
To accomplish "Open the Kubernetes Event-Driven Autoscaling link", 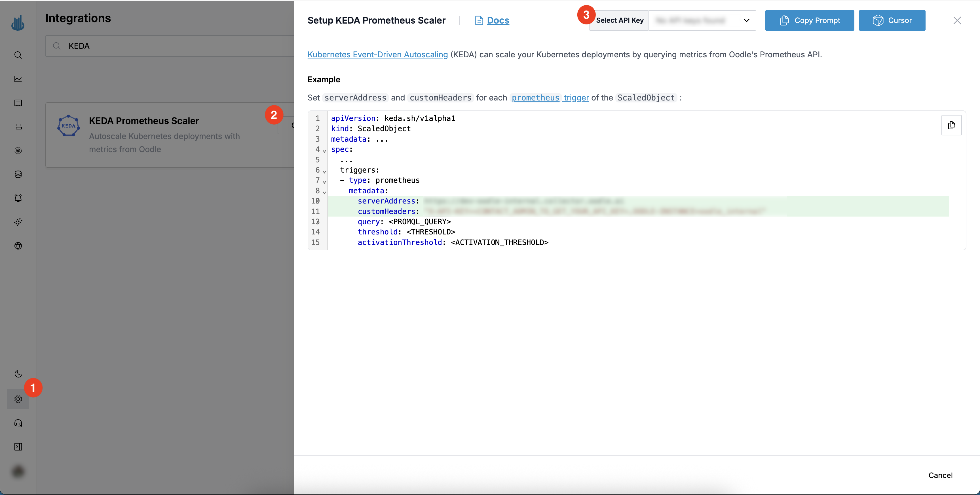I will point(377,54).
